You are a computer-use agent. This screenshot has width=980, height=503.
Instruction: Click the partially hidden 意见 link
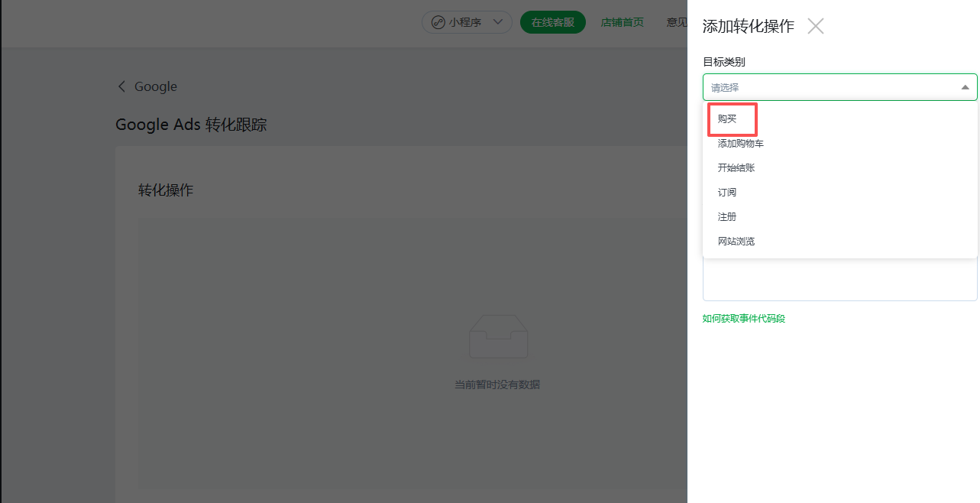pyautogui.click(x=677, y=22)
